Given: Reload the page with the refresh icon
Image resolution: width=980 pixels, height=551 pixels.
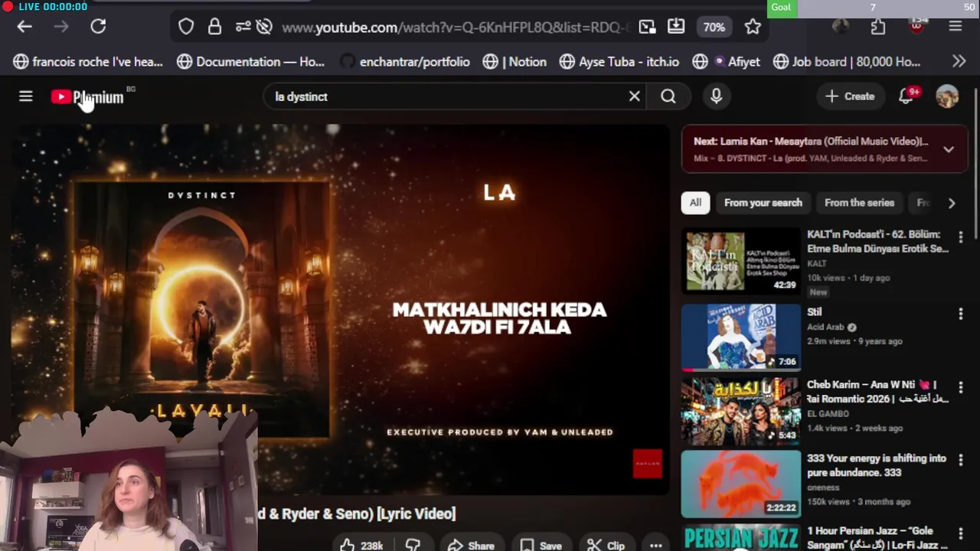Looking at the screenshot, I should 98,27.
